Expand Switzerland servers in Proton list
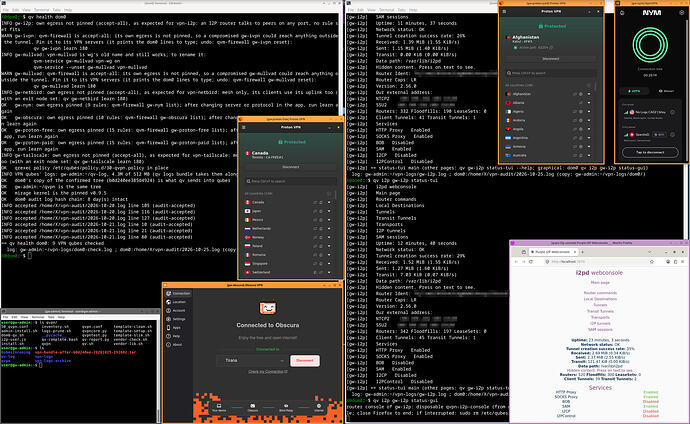690x424 pixels. pyautogui.click(x=329, y=272)
